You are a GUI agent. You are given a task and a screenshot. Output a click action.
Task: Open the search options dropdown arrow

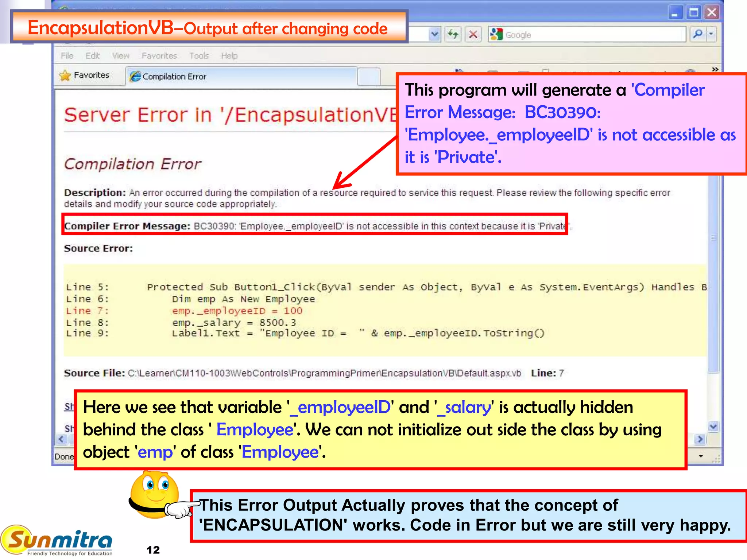[711, 34]
